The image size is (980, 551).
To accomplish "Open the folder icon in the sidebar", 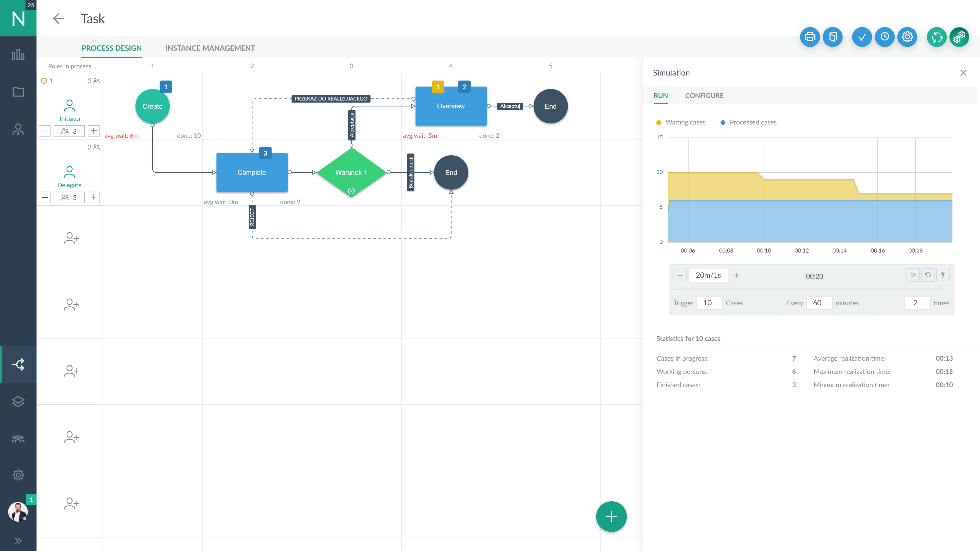I will 18,92.
